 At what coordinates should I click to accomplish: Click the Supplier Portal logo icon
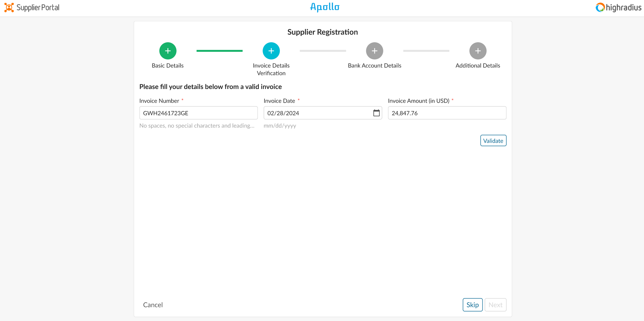pos(9,8)
